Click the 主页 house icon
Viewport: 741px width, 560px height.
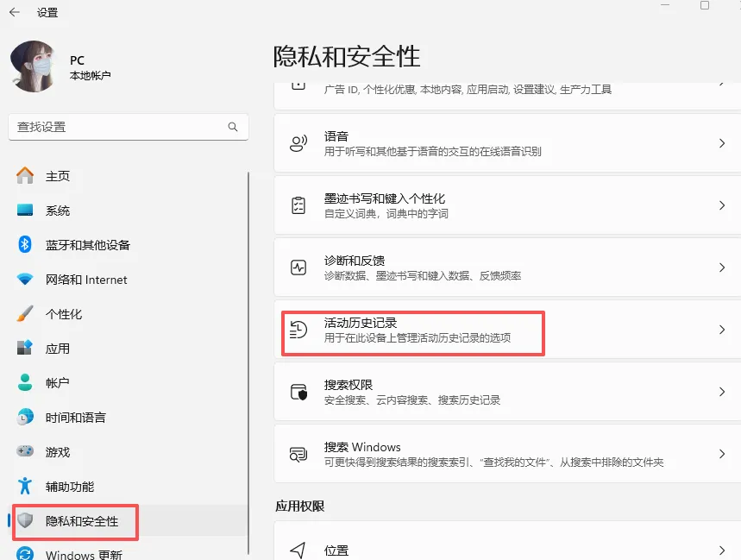click(25, 176)
